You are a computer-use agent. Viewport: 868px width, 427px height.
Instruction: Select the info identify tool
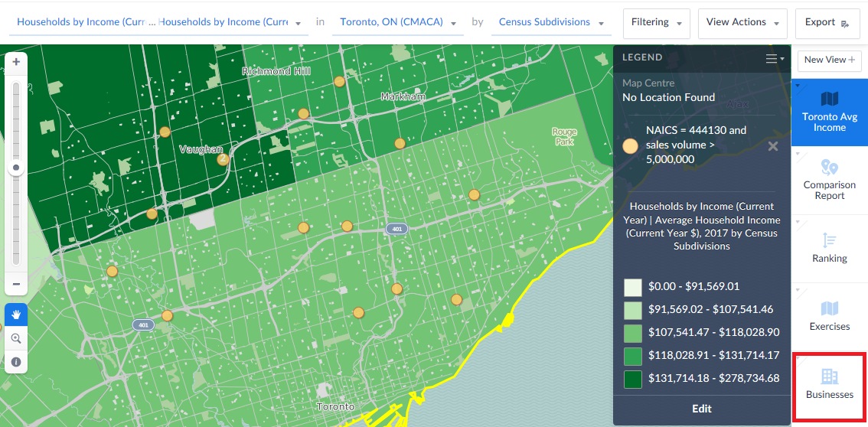16,362
